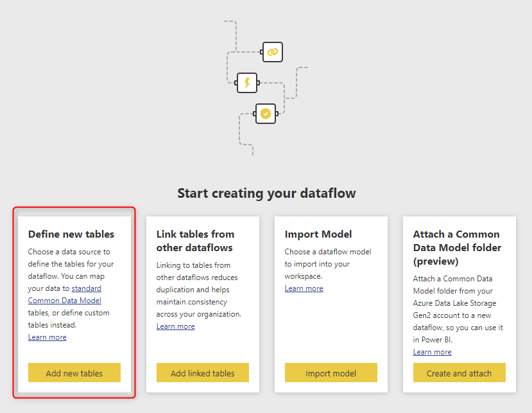Screen dimensions: 532x413
Task: Hit the Create and attach button
Action: (x=459, y=373)
